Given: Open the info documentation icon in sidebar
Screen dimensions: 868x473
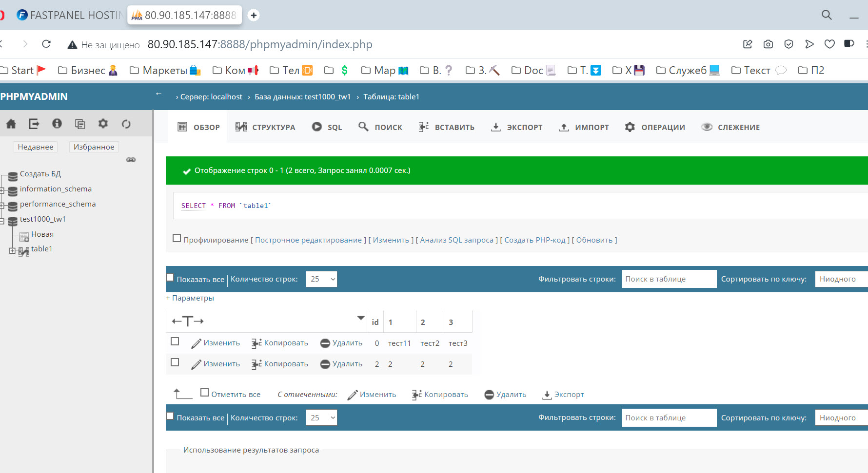Looking at the screenshot, I should 57,124.
